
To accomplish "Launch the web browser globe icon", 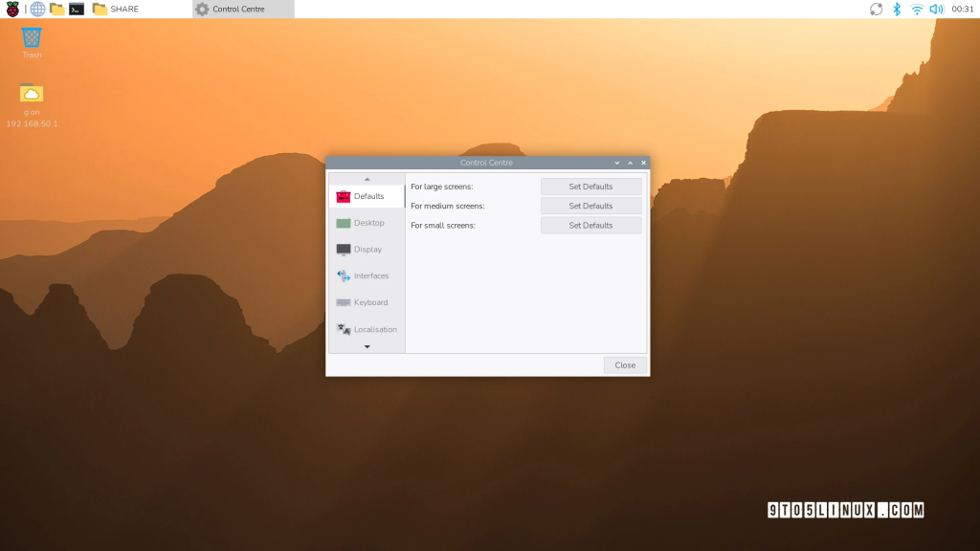I will coord(37,9).
